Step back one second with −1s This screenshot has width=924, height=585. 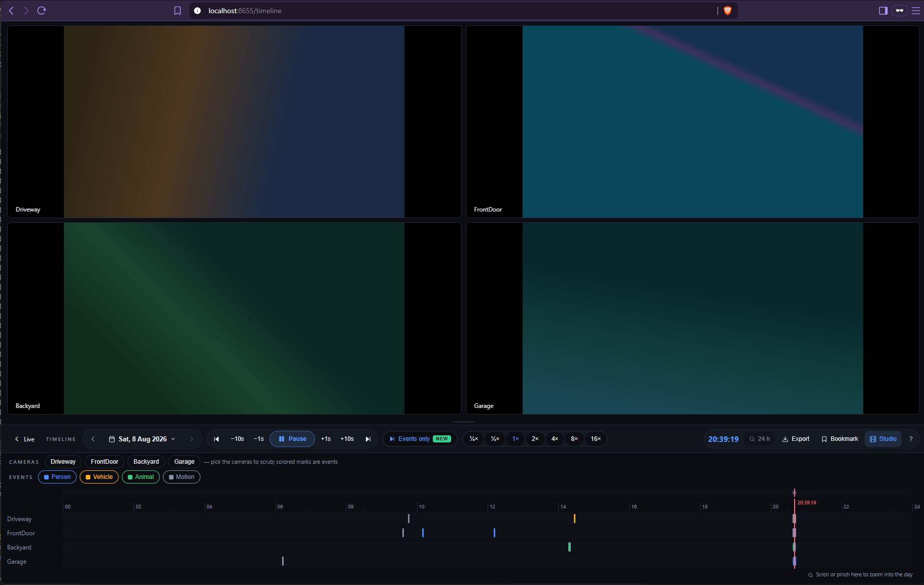[259, 439]
